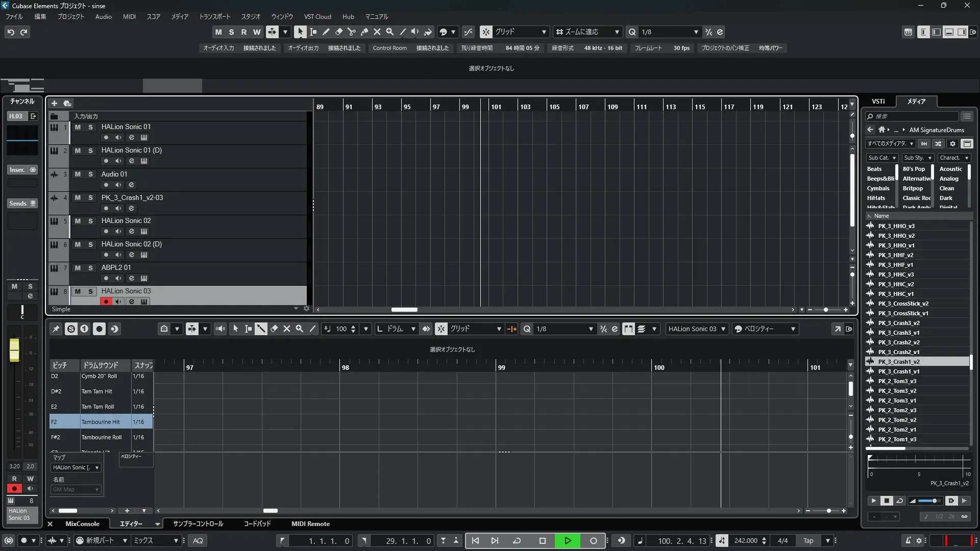This screenshot has height=551, width=980.
Task: Solo the ABPL2 01 track
Action: (x=90, y=268)
